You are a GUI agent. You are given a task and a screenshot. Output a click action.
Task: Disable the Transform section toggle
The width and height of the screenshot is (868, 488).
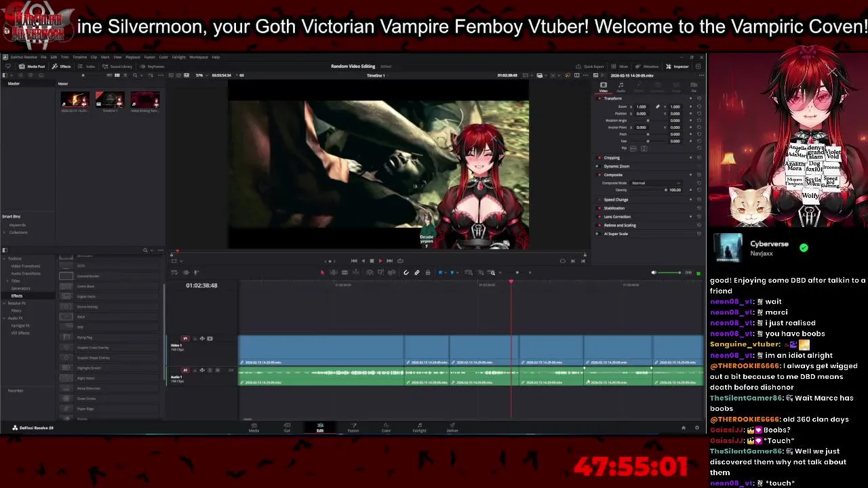(x=599, y=98)
